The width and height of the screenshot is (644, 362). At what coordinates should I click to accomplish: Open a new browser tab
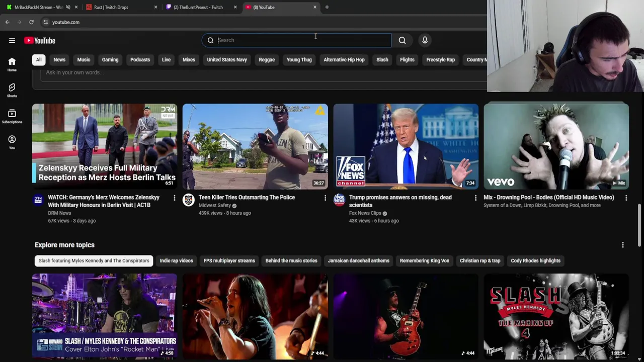(x=327, y=7)
